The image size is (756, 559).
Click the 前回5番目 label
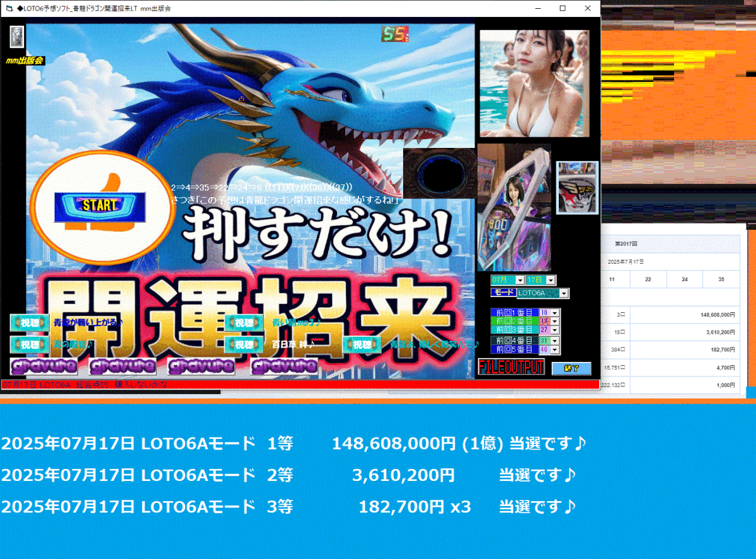coord(514,349)
